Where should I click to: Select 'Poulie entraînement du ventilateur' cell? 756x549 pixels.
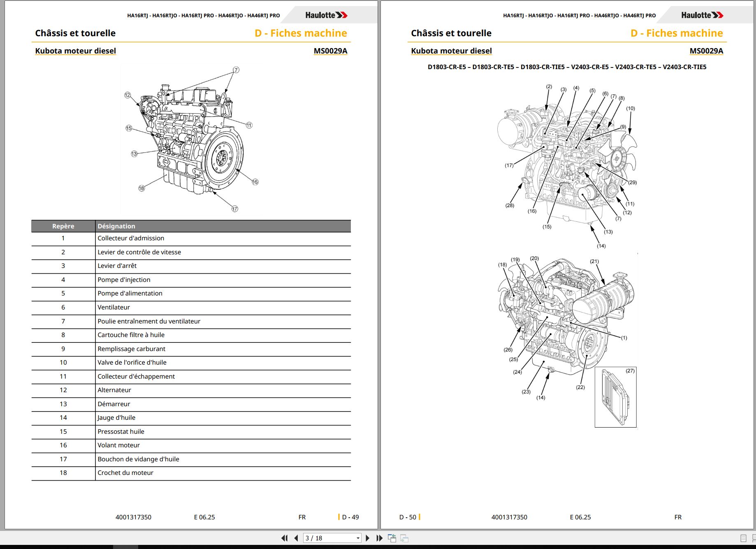click(x=223, y=321)
